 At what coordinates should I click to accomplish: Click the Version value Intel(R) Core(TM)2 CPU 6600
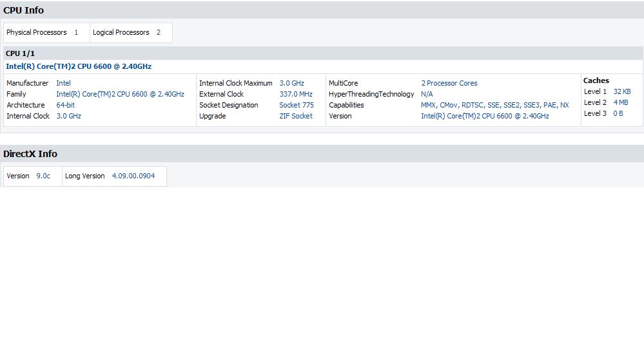point(485,116)
